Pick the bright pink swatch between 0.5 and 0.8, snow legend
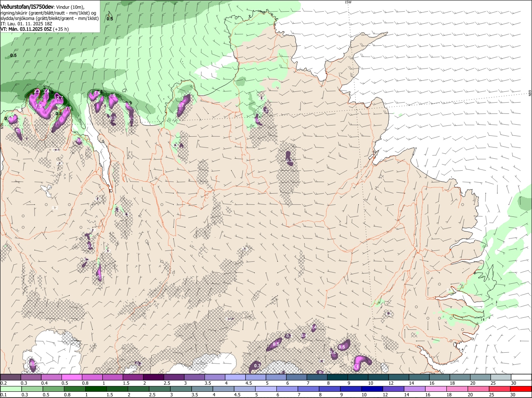532x398 pixels. point(72,377)
